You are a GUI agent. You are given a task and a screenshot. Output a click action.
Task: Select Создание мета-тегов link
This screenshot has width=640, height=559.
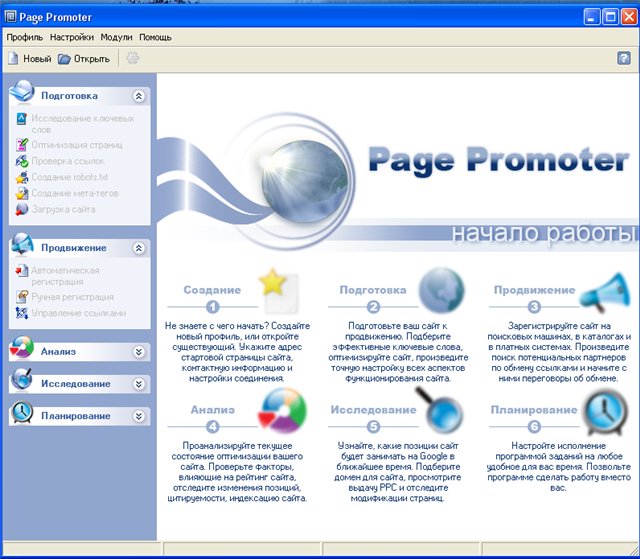[75, 193]
